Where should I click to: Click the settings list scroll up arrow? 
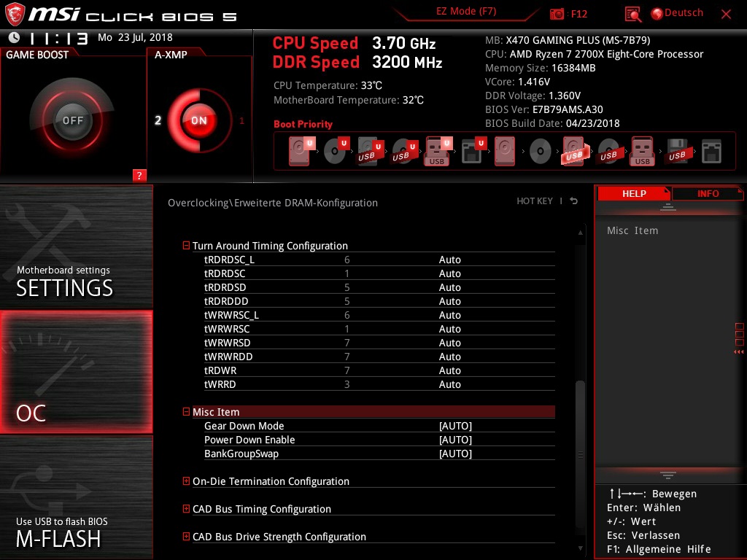point(580,233)
